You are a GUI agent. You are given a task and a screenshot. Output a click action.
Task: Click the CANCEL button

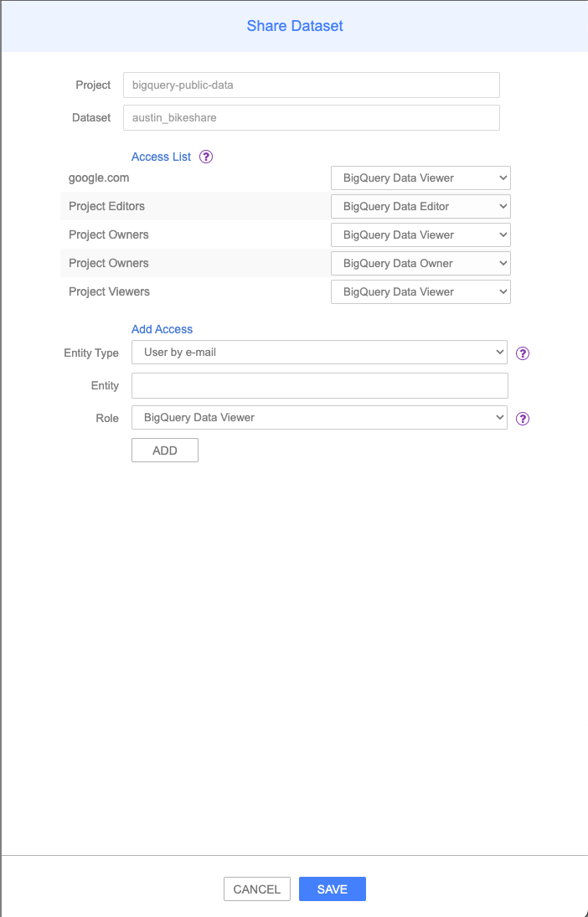(x=257, y=889)
